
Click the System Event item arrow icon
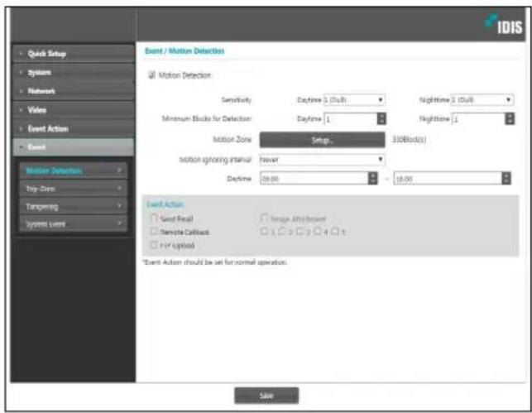pos(119,223)
